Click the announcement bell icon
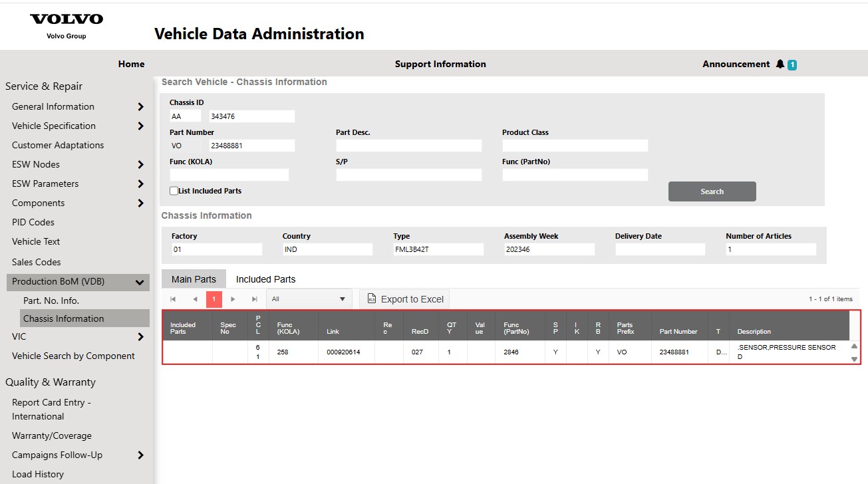 pos(780,64)
